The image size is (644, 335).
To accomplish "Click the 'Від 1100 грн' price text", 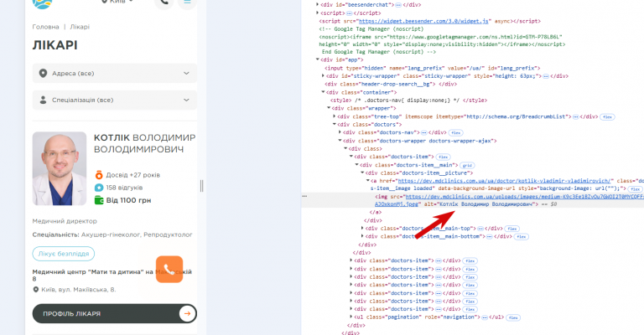I will [x=129, y=200].
